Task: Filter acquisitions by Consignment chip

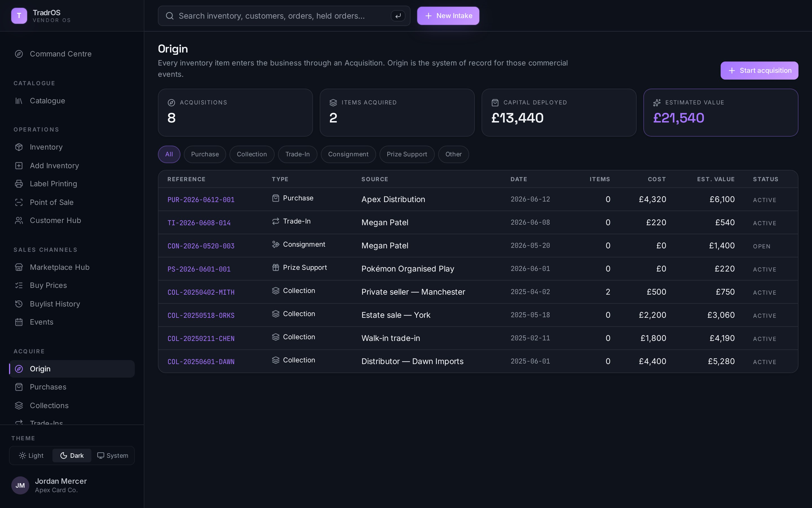Action: [348, 154]
